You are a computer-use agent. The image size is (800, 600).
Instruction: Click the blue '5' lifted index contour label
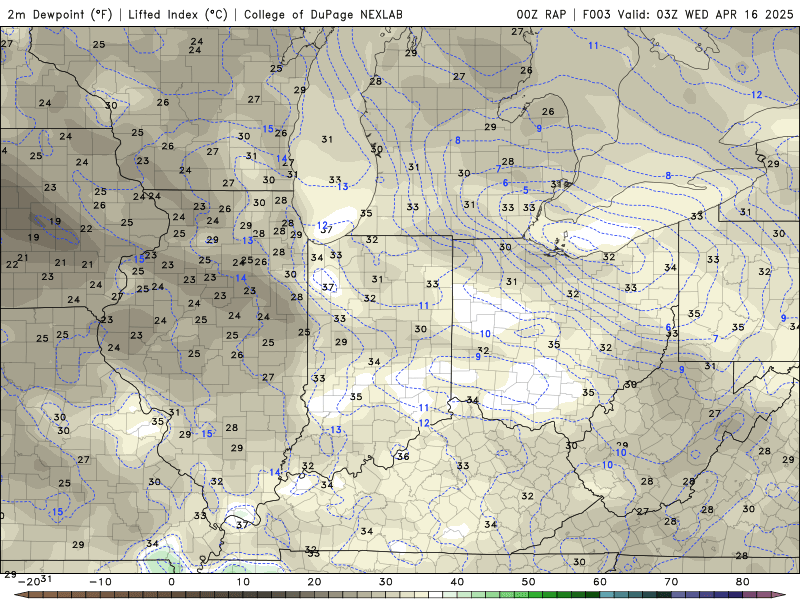tap(526, 190)
